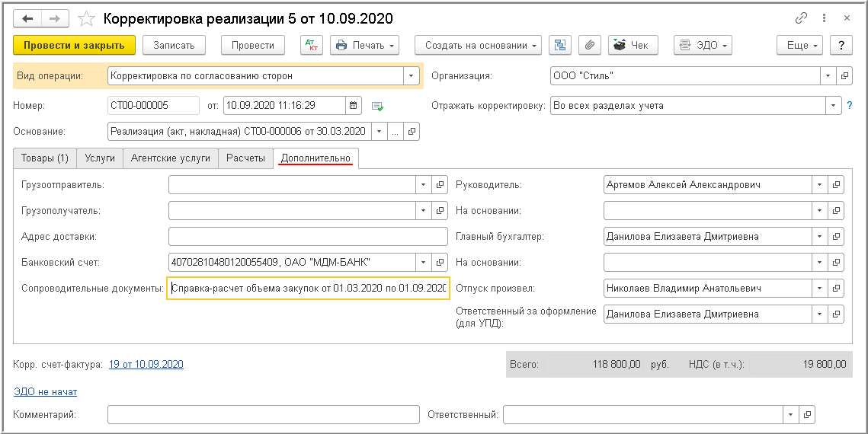Open the corrective invoice link 19 от 10.09.2020

[146, 365]
